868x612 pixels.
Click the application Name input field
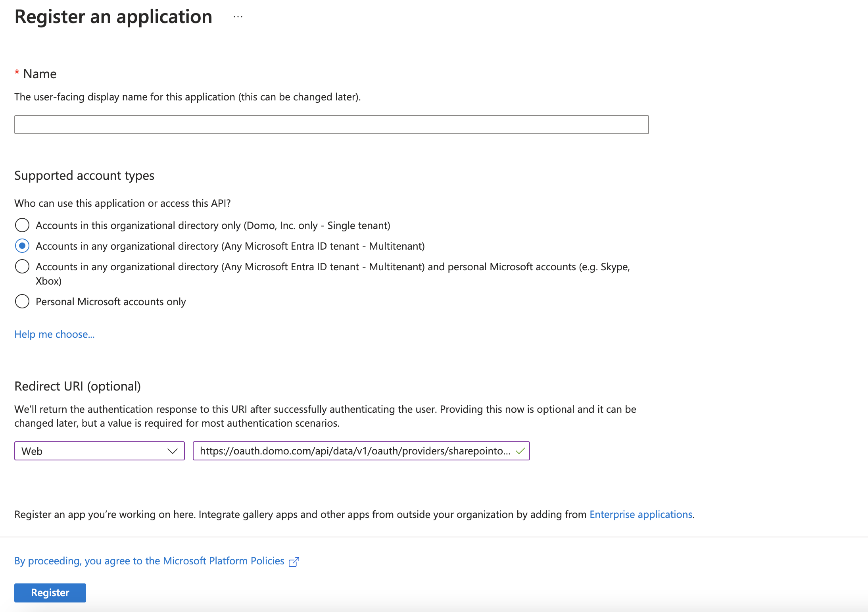point(331,124)
